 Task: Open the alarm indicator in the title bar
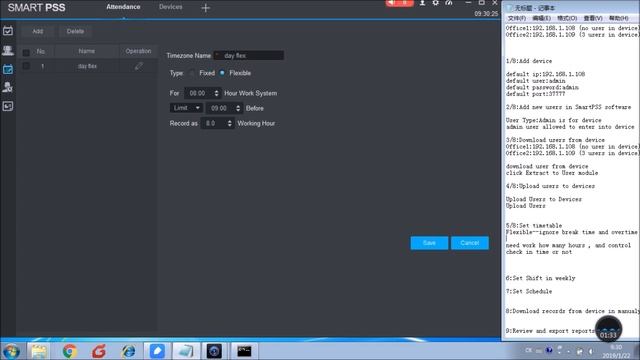coord(399,3)
